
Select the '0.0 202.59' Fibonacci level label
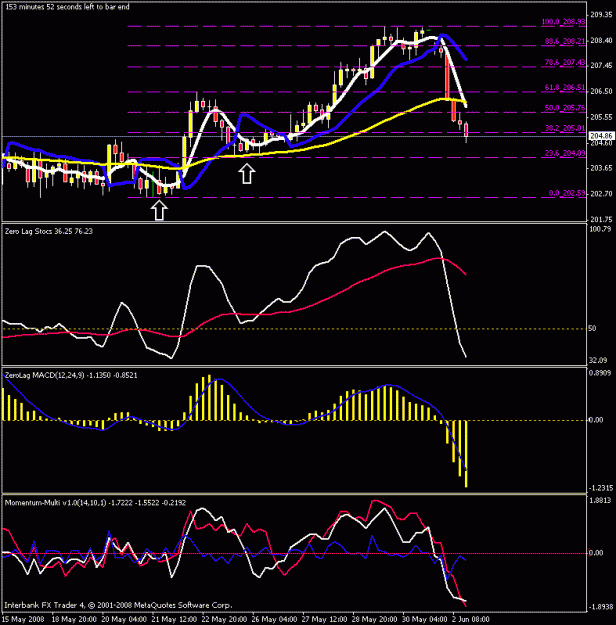(x=567, y=193)
